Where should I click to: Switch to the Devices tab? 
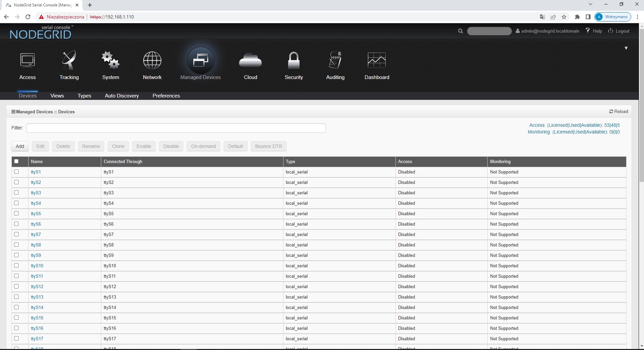point(28,96)
